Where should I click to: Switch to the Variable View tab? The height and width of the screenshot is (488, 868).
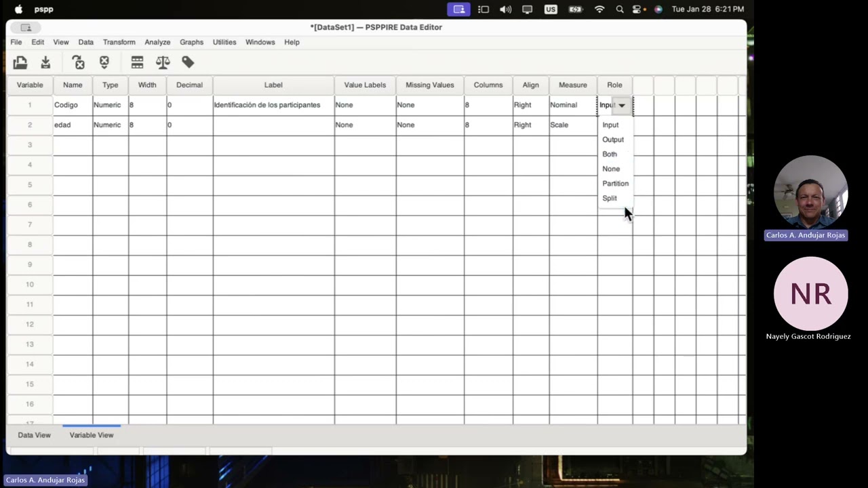tap(92, 435)
